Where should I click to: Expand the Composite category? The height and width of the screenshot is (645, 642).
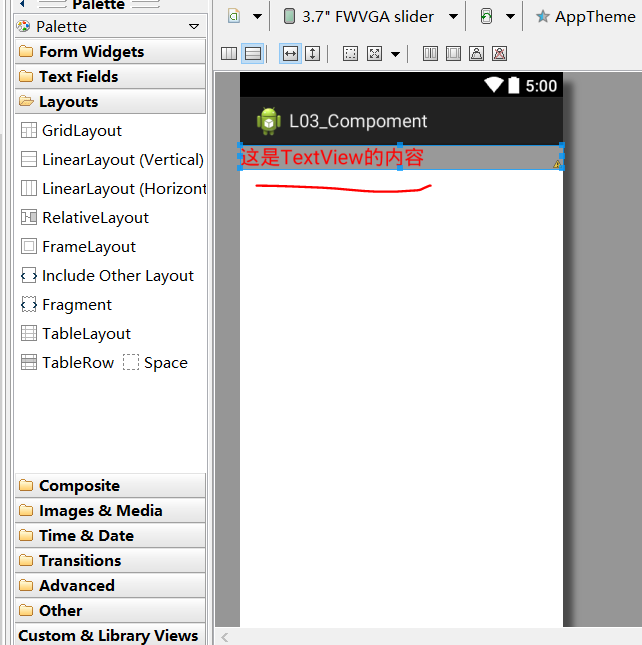coord(110,485)
